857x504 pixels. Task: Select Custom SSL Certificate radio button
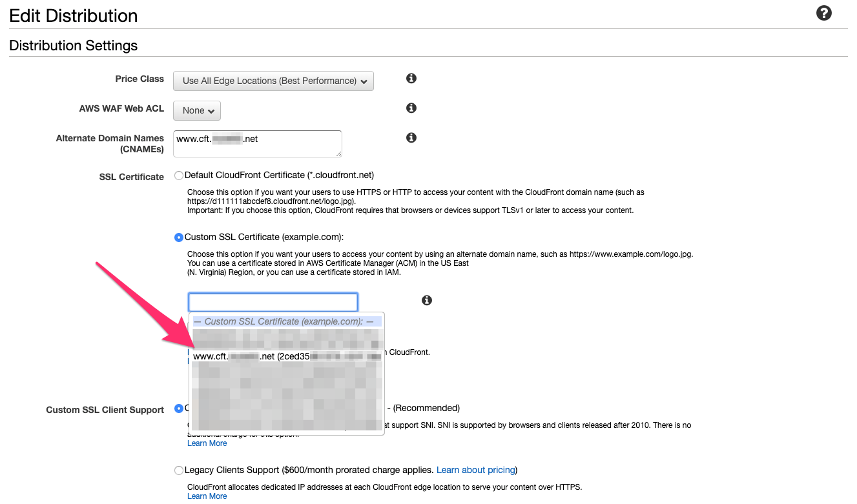click(x=179, y=237)
